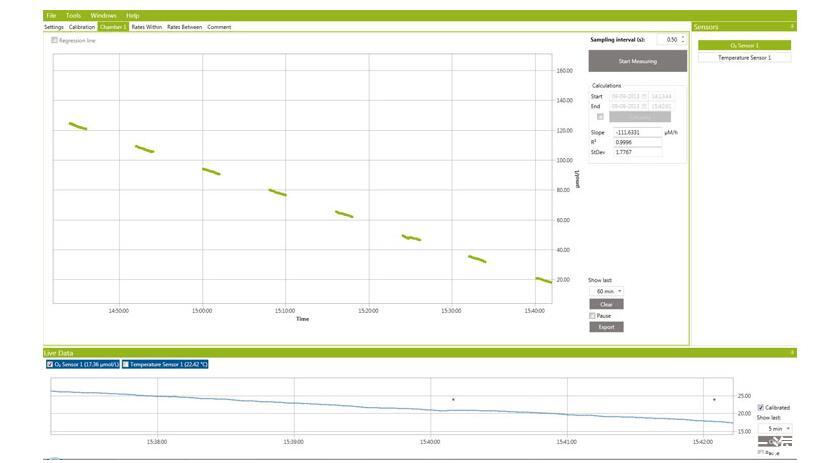Expand the 5 min Show last dropdown
The height and width of the screenshot is (463, 834).
(x=775, y=429)
